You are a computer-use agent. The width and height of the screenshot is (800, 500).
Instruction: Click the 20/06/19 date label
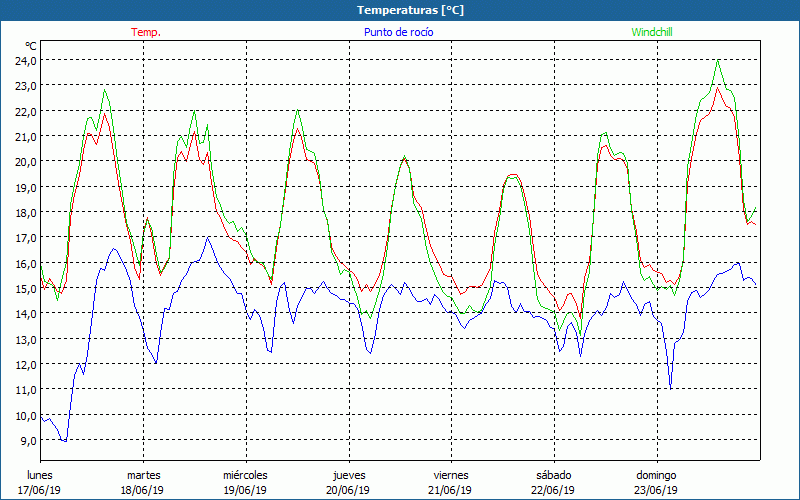(348, 490)
